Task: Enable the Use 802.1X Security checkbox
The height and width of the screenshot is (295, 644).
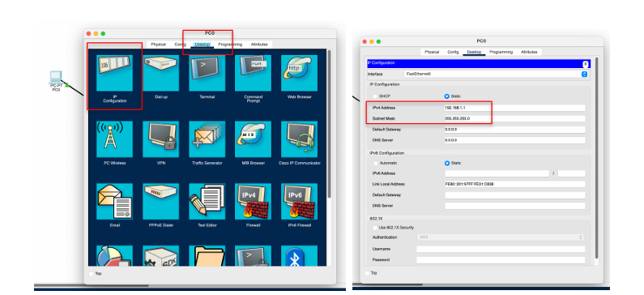Action: [x=375, y=228]
